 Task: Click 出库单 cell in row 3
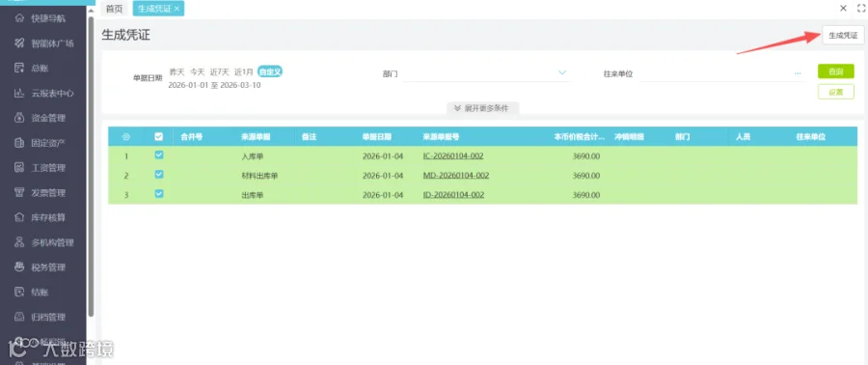click(252, 195)
